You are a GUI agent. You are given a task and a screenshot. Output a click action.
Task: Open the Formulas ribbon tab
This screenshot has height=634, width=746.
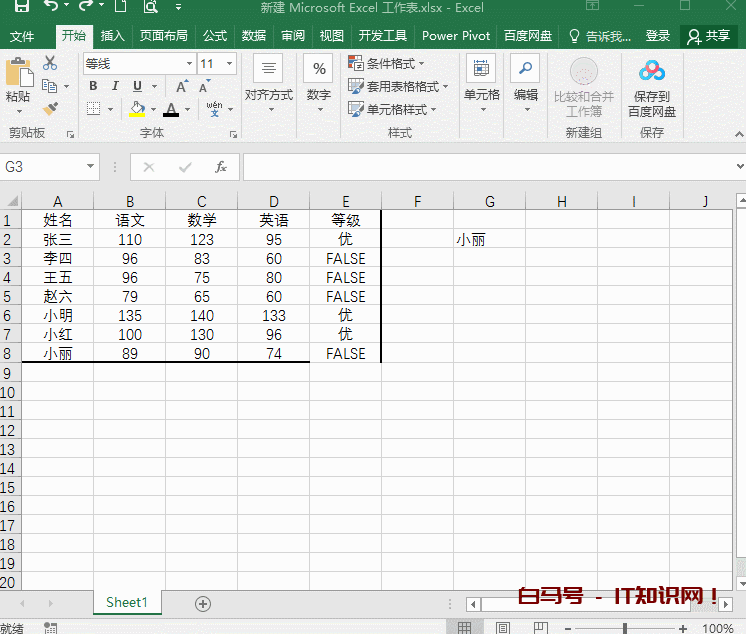click(215, 36)
